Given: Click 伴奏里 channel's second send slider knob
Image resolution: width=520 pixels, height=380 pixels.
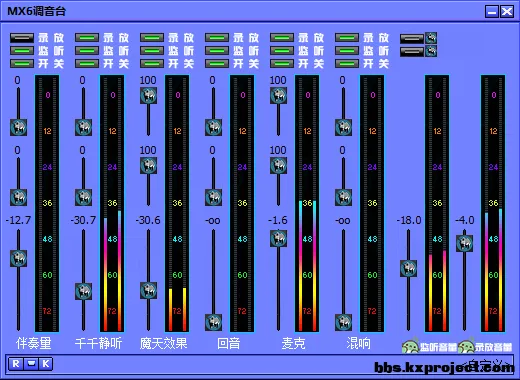Looking at the screenshot, I should tap(18, 197).
